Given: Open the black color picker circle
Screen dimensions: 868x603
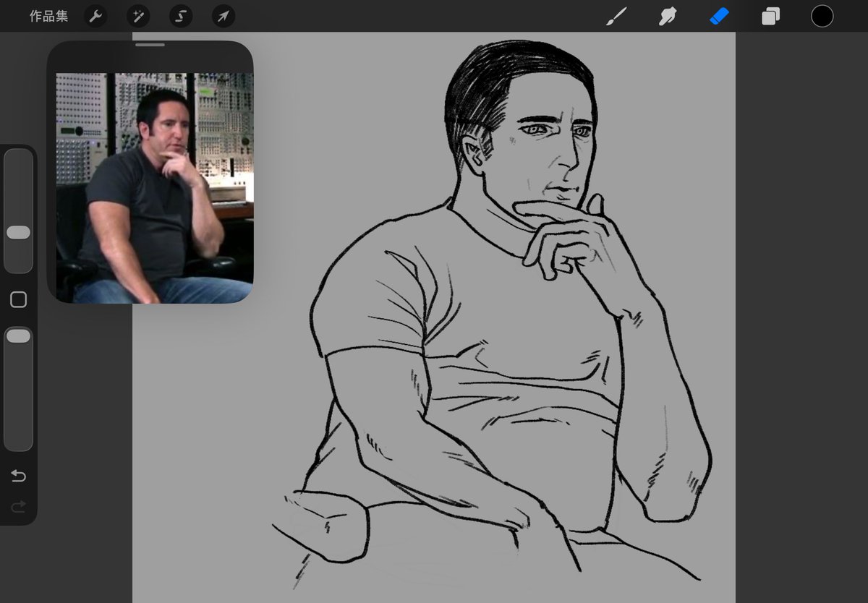Looking at the screenshot, I should click(x=822, y=16).
